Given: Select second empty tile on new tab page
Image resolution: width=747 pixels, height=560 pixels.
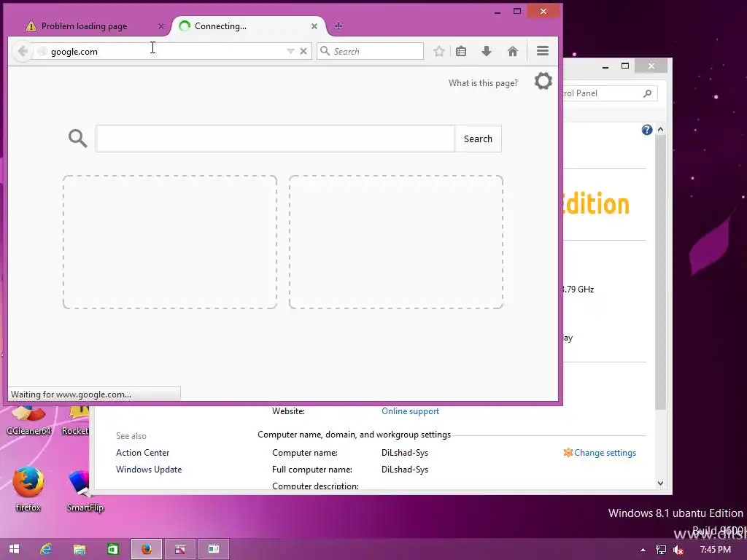Looking at the screenshot, I should point(396,242).
